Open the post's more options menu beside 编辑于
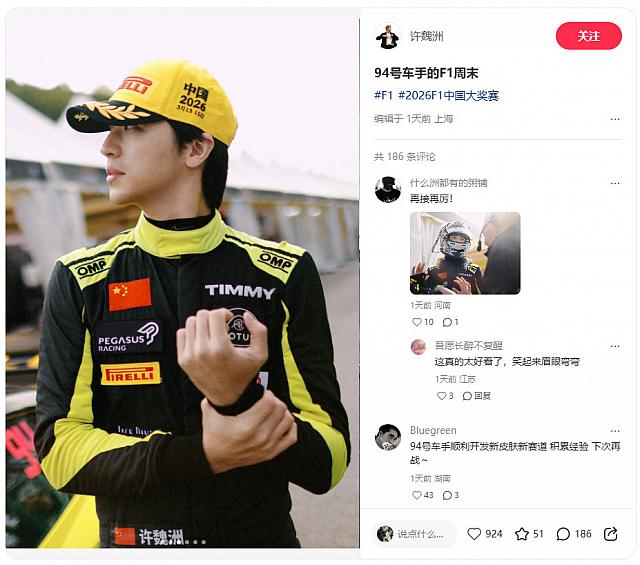 [615, 119]
